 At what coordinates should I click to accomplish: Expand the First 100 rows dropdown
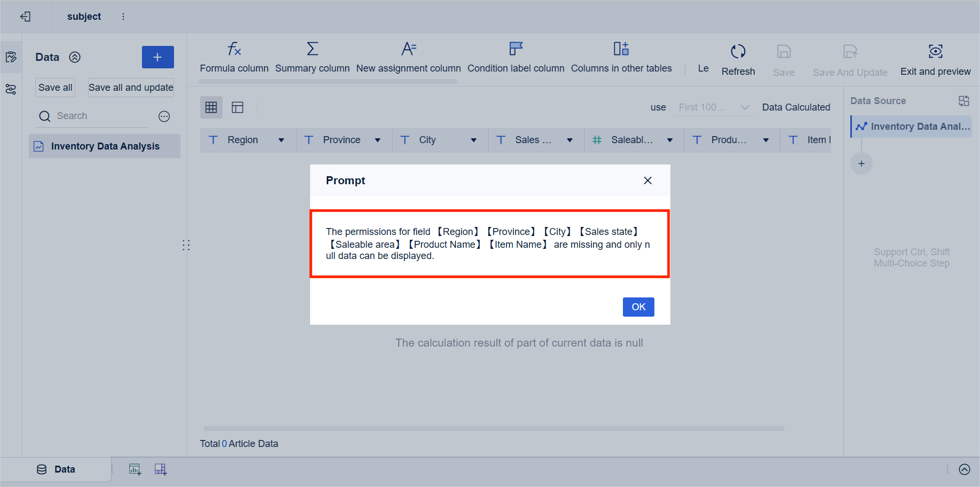click(x=714, y=107)
